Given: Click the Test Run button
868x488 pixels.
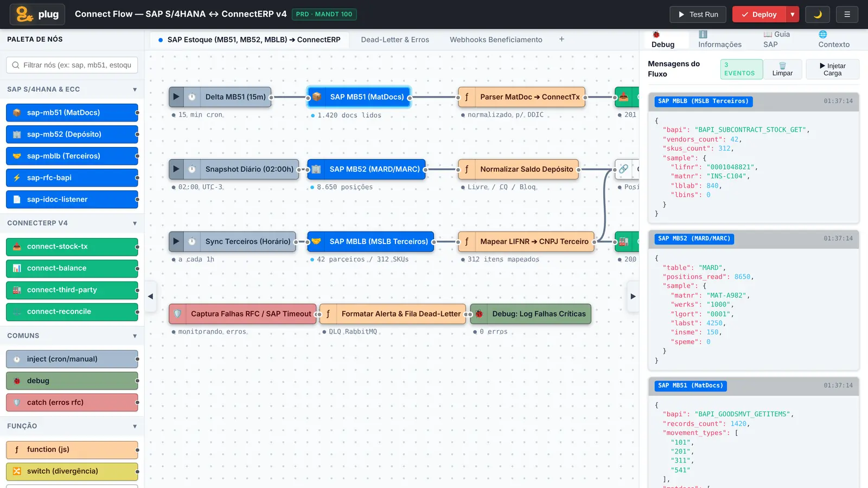Looking at the screenshot, I should (698, 15).
